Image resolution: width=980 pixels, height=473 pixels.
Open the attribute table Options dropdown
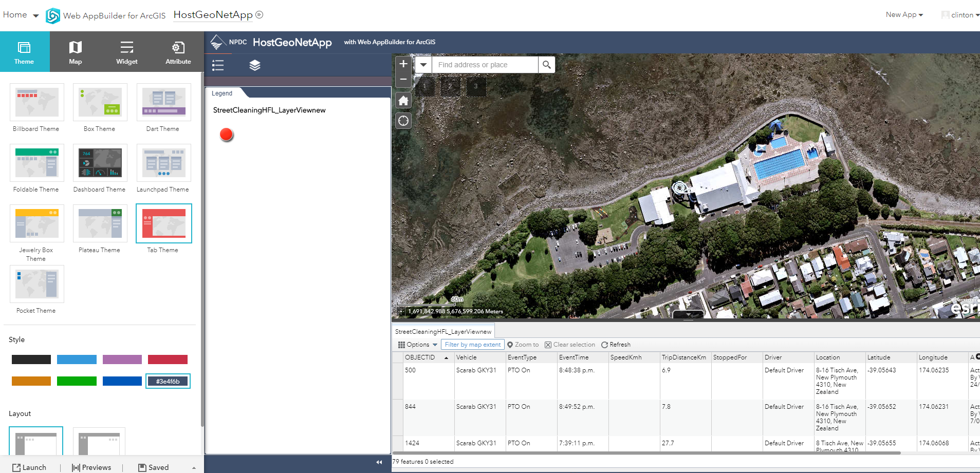[418, 345]
